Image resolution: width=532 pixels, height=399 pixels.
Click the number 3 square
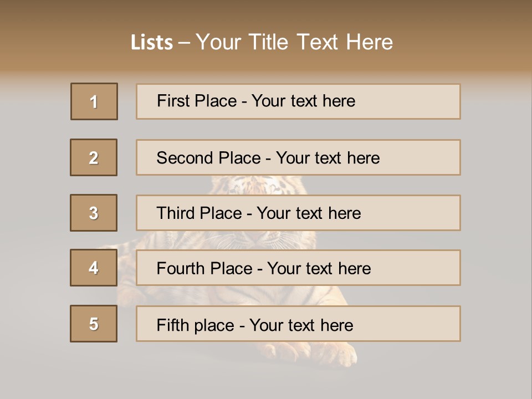pyautogui.click(x=94, y=213)
